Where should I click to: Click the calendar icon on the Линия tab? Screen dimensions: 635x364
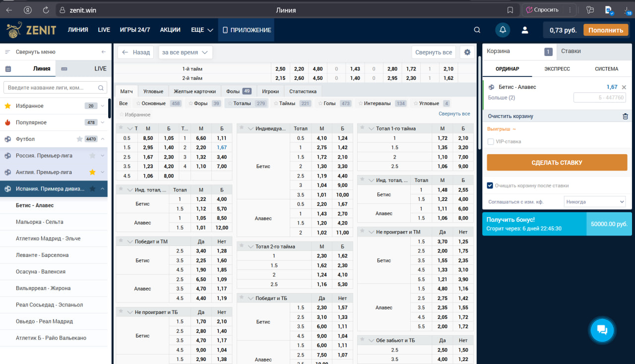tap(8, 69)
